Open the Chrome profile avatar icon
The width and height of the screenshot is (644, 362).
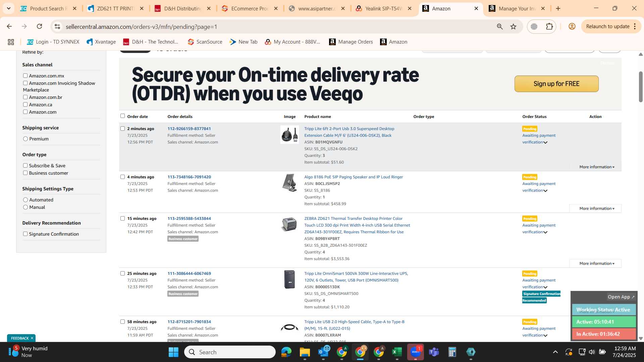pyautogui.click(x=572, y=26)
